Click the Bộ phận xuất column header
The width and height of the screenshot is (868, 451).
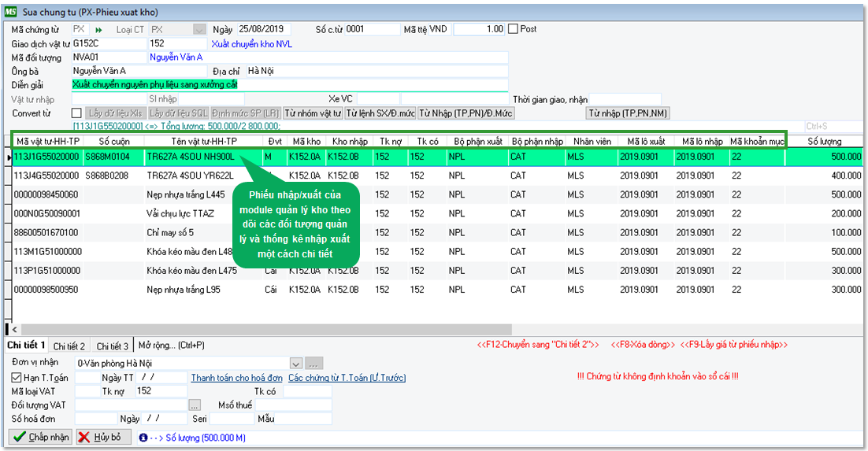[478, 141]
